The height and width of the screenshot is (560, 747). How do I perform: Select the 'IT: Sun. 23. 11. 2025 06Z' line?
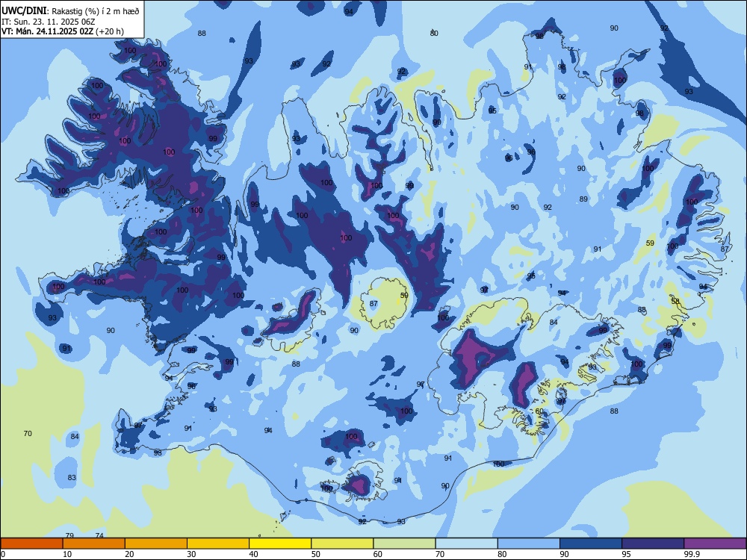pos(48,22)
